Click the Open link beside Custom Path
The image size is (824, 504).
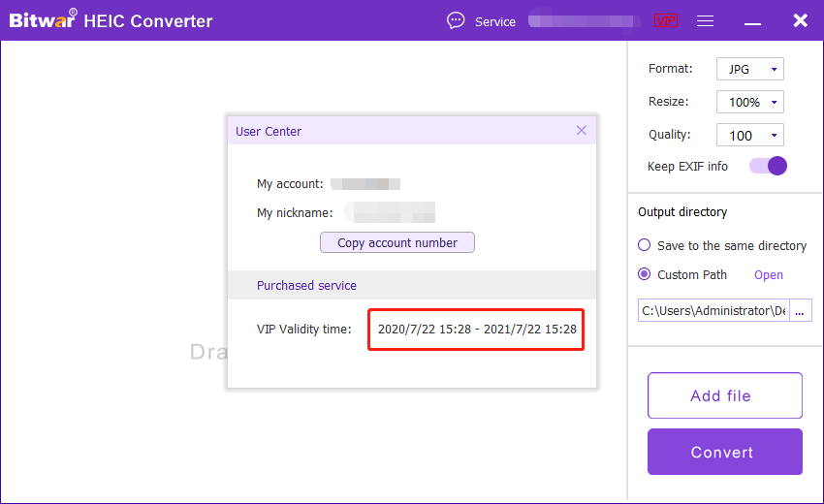(x=769, y=274)
